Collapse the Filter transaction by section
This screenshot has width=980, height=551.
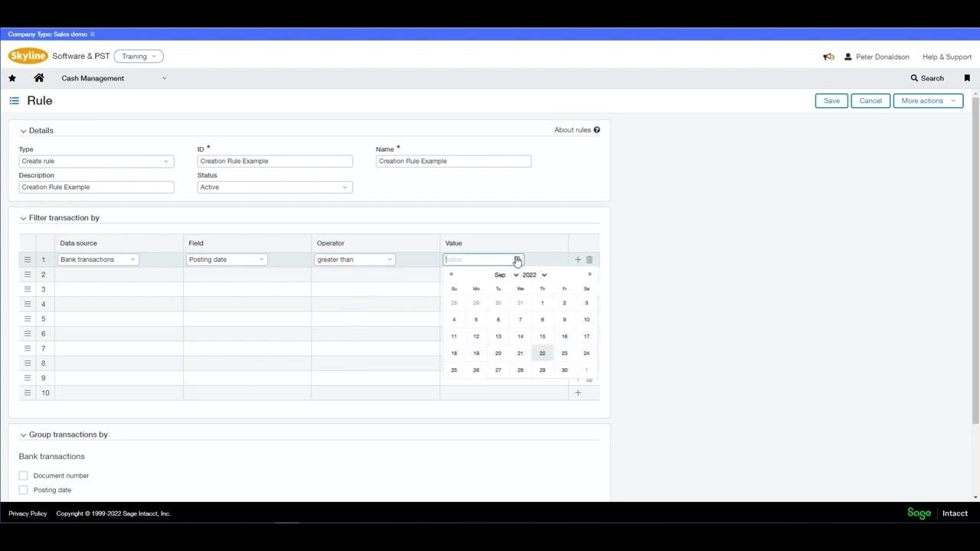tap(23, 218)
